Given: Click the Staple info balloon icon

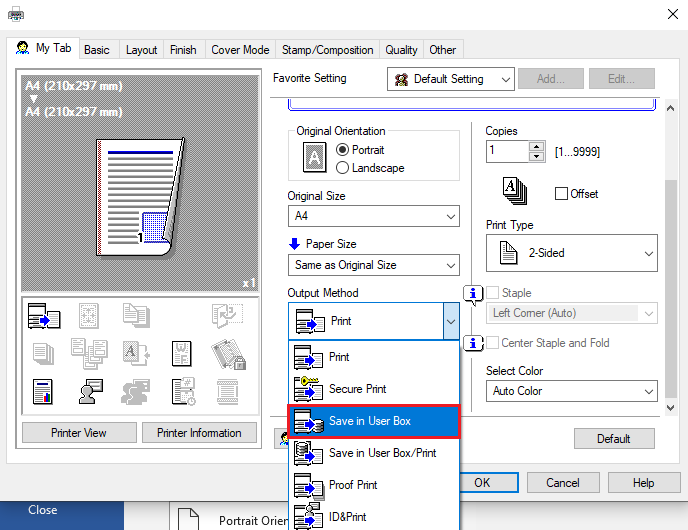Looking at the screenshot, I should coord(473,294).
